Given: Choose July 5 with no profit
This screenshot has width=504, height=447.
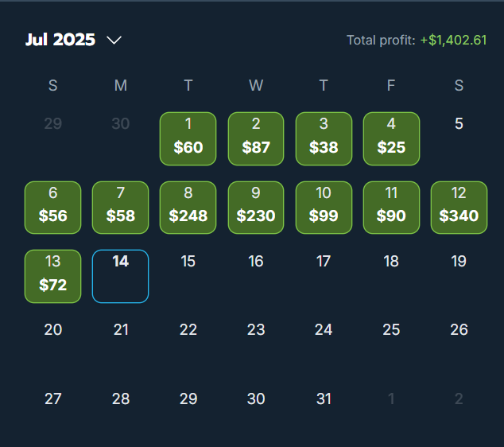Looking at the screenshot, I should coord(459,123).
